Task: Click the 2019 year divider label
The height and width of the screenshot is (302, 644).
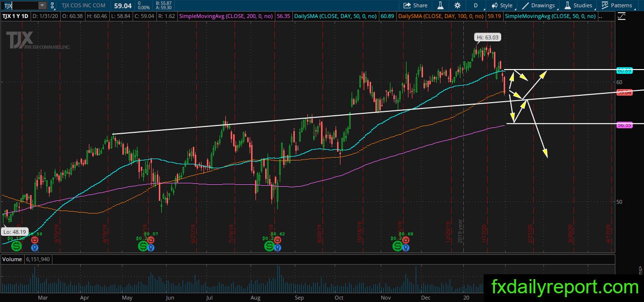Action: tap(460, 232)
